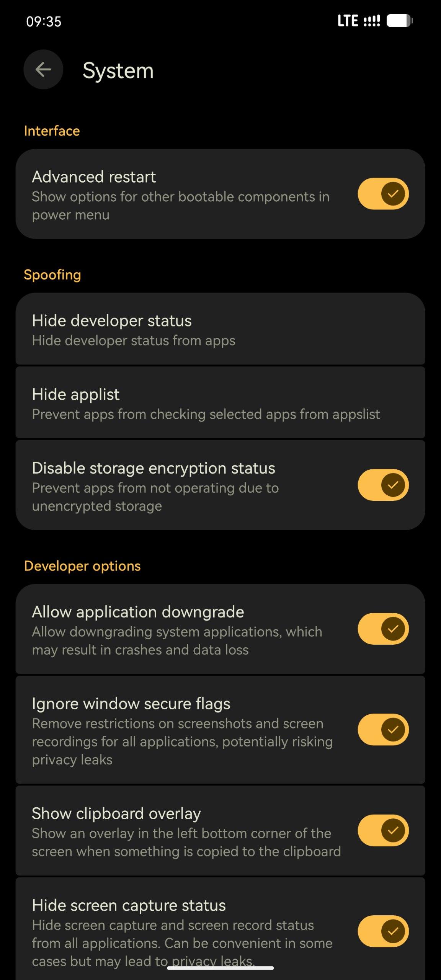Image resolution: width=441 pixels, height=980 pixels.
Task: Tap the Developer options section header
Action: [82, 566]
